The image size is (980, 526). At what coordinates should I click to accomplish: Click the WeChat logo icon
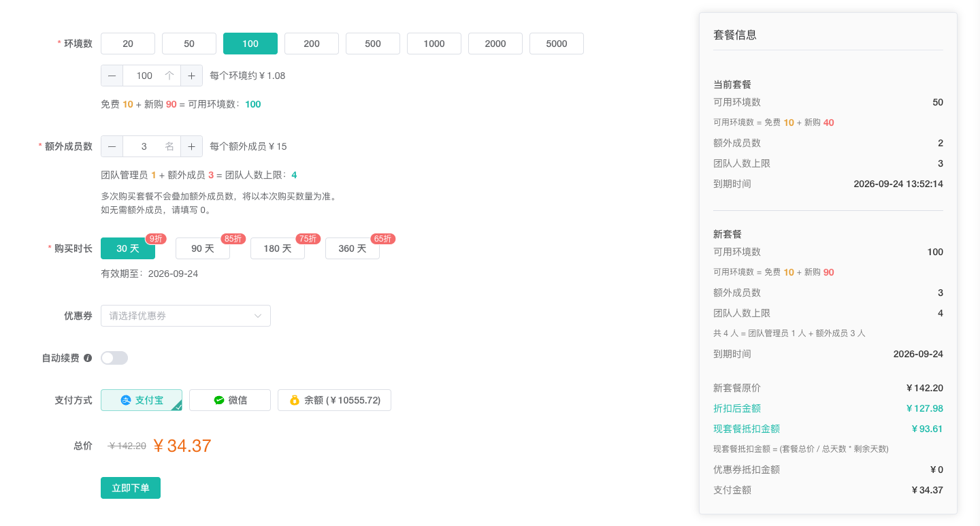click(x=218, y=400)
